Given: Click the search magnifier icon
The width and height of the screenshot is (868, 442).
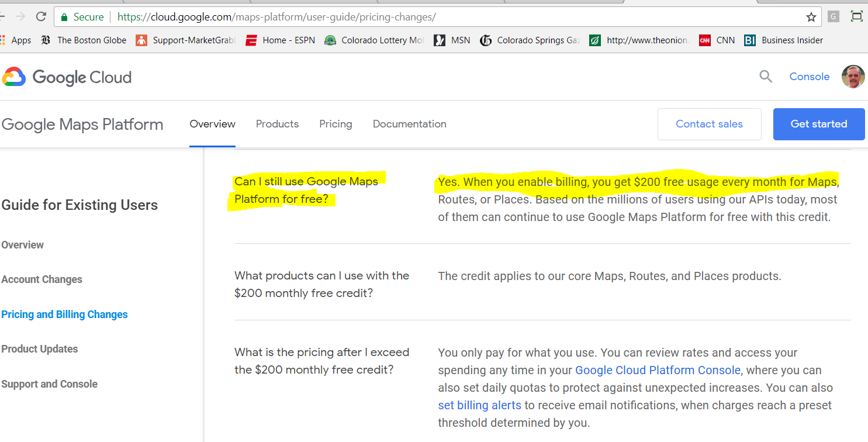Looking at the screenshot, I should pos(766,76).
